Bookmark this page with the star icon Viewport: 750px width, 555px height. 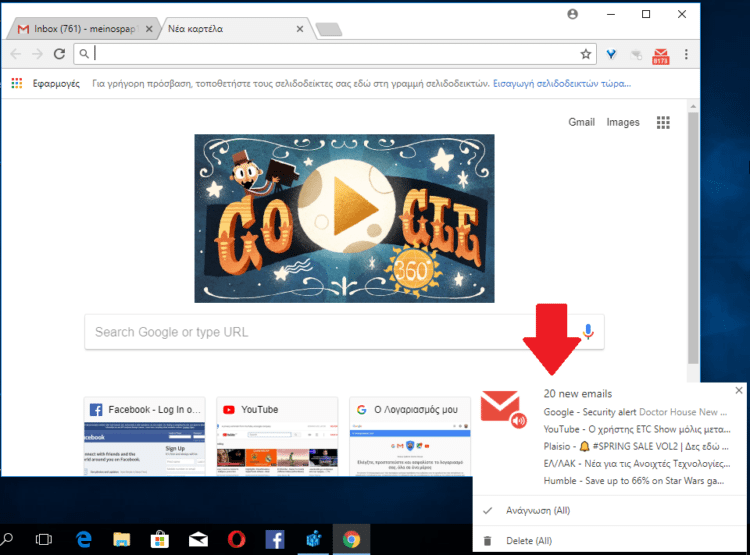pos(585,54)
